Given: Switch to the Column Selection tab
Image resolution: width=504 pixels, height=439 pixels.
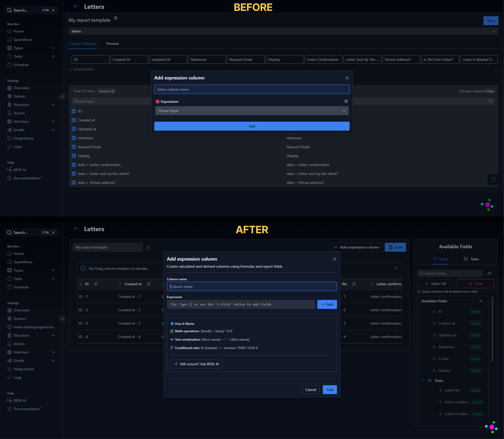Looking at the screenshot, I should coord(83,44).
